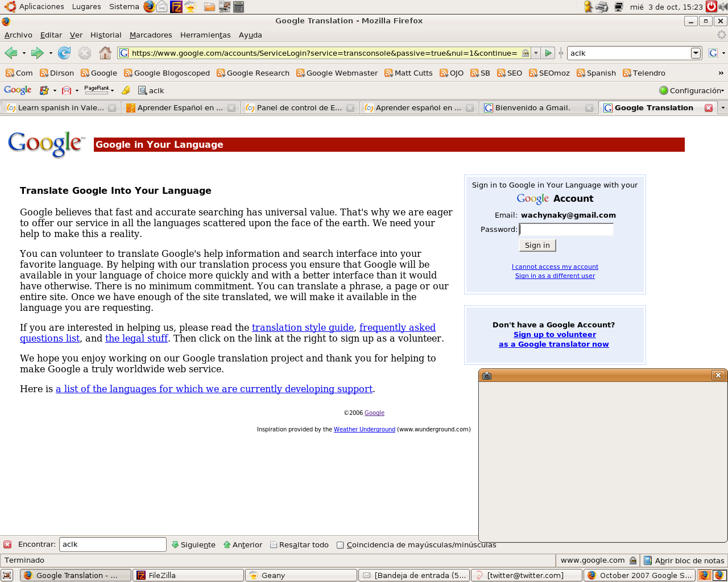Launch Geany lamp icon in top panel
Image resolution: width=728 pixels, height=582 pixels.
pyautogui.click(x=191, y=6)
